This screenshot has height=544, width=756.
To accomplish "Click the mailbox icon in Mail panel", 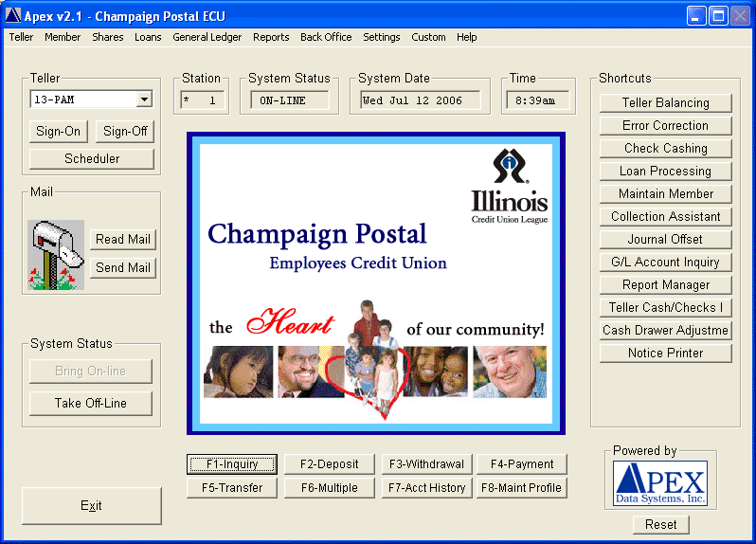I will point(56,255).
